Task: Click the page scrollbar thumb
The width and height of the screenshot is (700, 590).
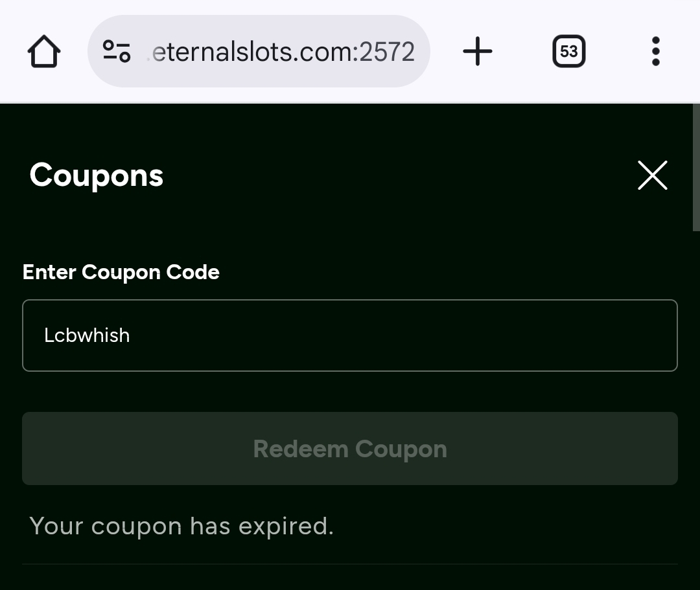Action: (x=696, y=166)
